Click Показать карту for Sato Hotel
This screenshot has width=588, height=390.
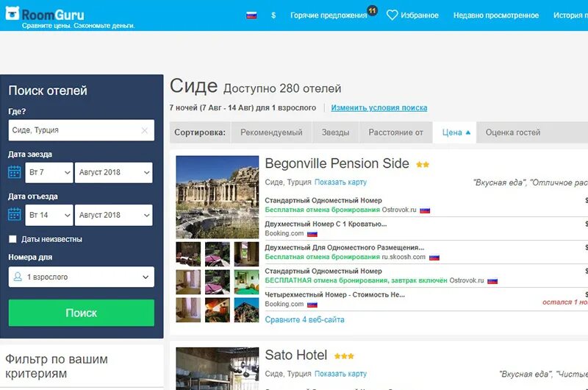340,374
